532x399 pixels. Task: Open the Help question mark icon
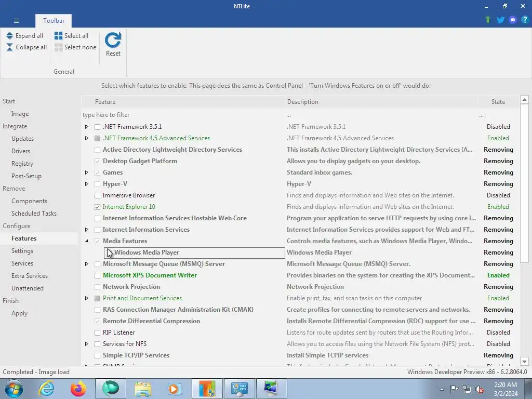[x=525, y=20]
